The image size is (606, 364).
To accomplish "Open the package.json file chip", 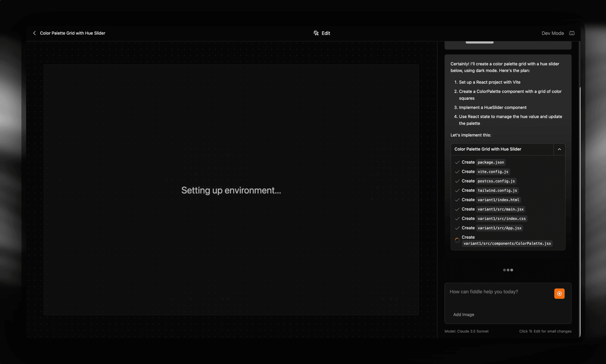I will pos(491,162).
